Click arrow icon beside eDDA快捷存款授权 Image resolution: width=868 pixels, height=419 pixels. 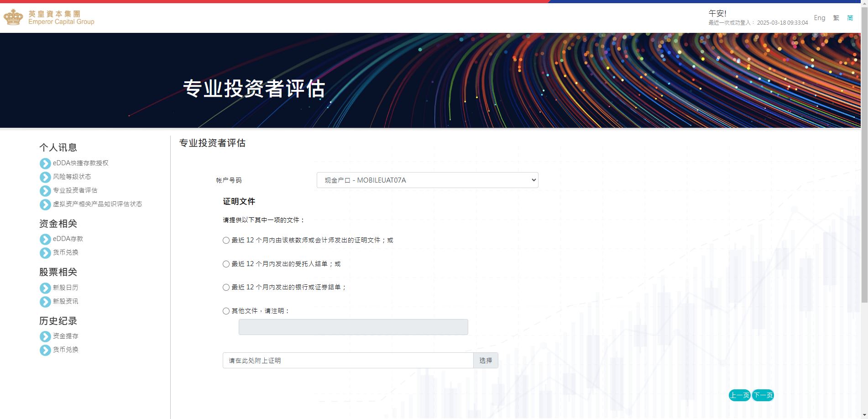click(45, 163)
